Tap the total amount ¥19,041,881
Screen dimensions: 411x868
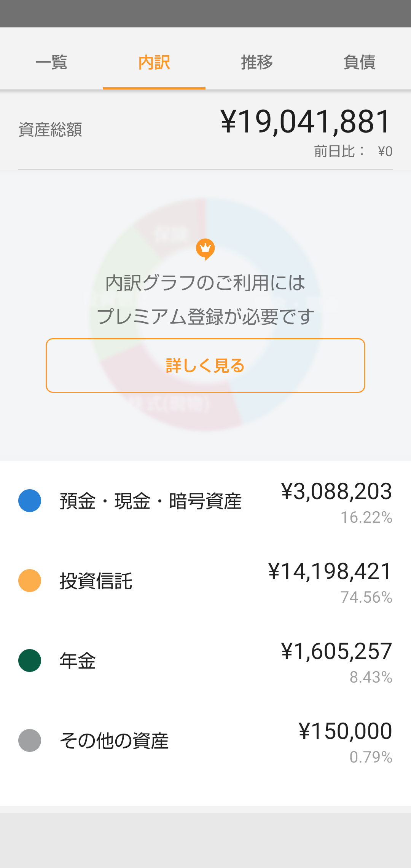(306, 122)
